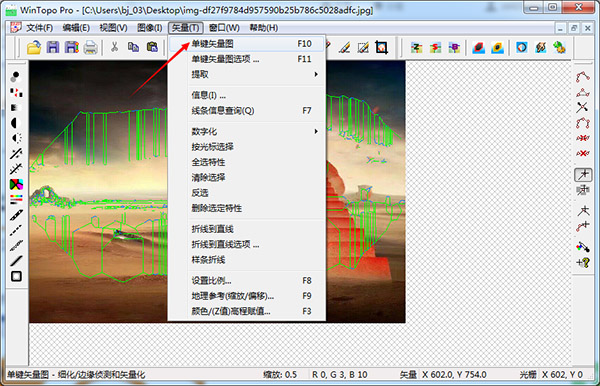Click the multicolored palette icon in left toolbar

coord(16,184)
